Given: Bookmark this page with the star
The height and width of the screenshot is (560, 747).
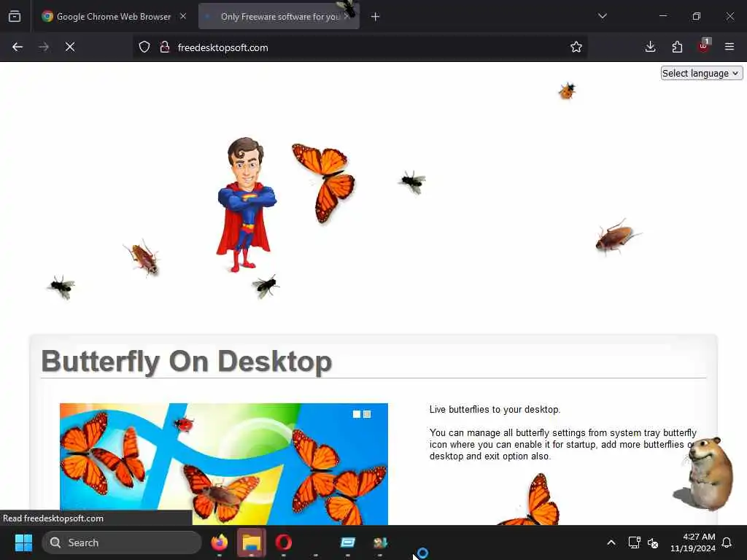Looking at the screenshot, I should (576, 47).
